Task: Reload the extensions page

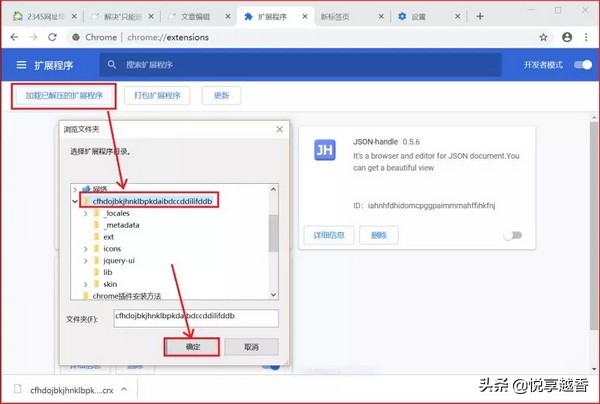Action: point(52,37)
